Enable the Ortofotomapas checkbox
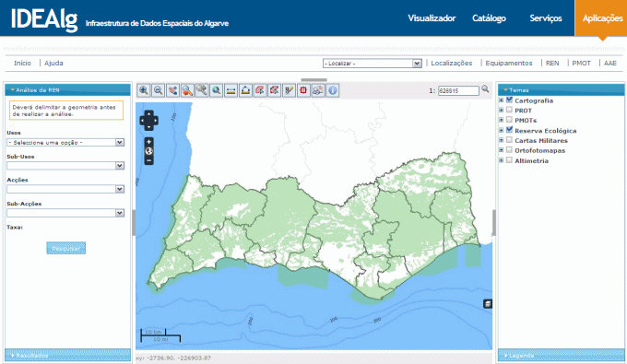The image size is (627, 364). click(509, 150)
